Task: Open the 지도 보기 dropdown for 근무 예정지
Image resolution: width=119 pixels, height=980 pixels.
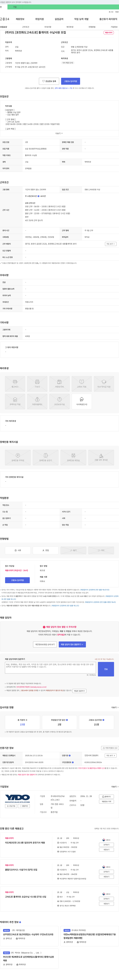Action: 111,244
